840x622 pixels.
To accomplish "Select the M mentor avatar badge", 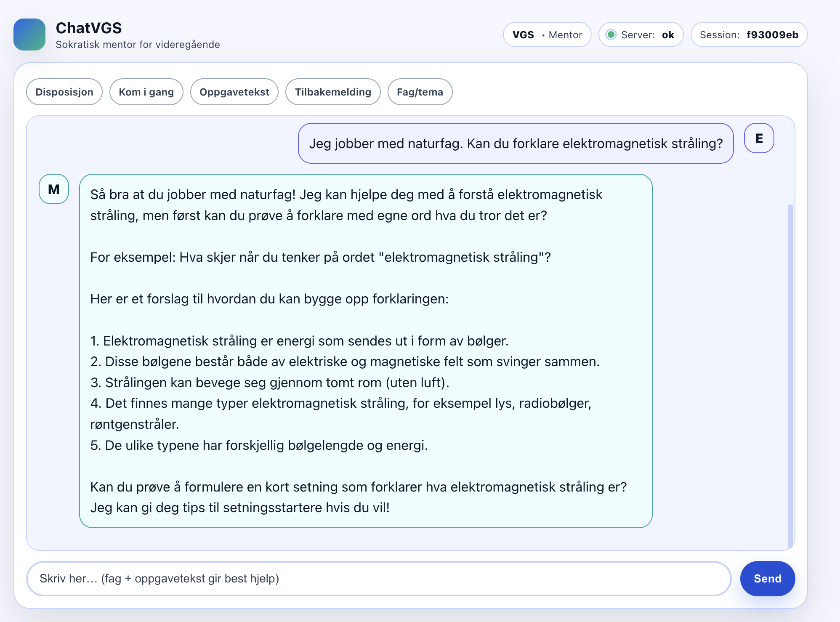I will point(53,189).
